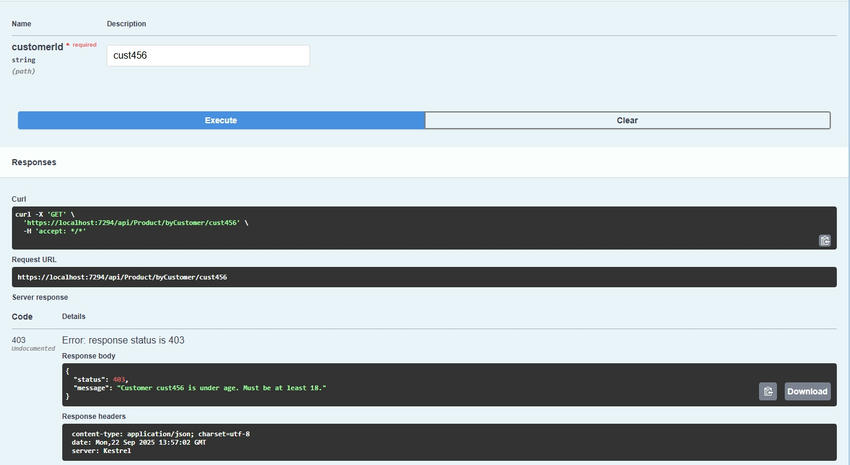Copy the curl command to clipboard

tap(825, 241)
